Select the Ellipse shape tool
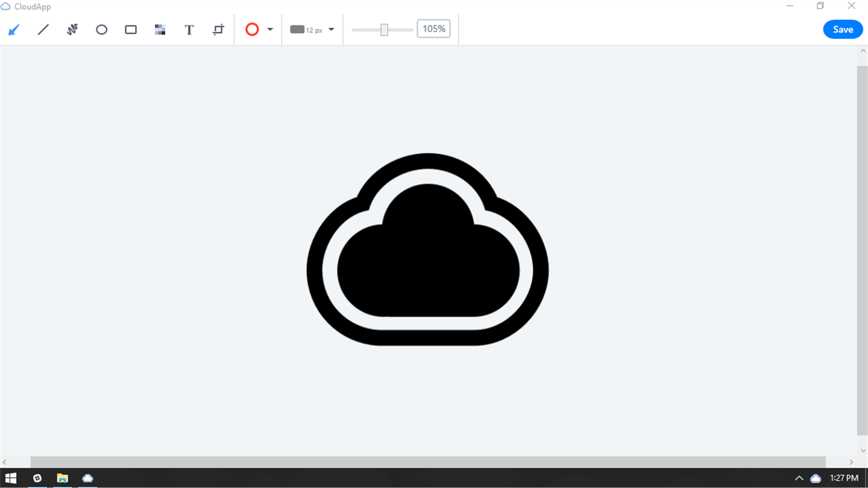This screenshot has width=868, height=488. [101, 30]
